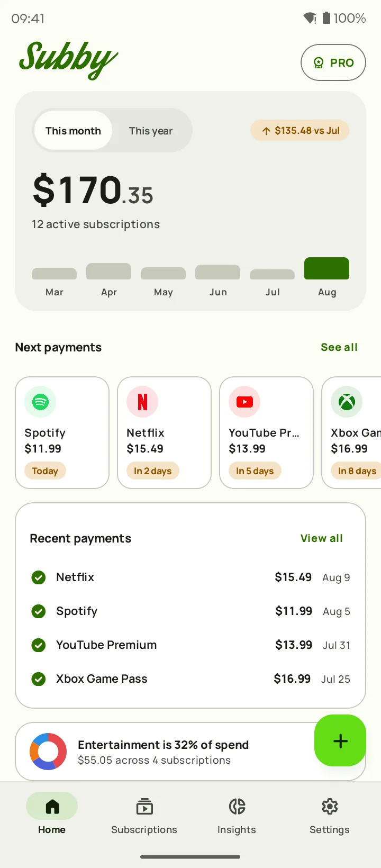Image resolution: width=381 pixels, height=868 pixels.
Task: Tap View all recent payments
Action: click(322, 538)
